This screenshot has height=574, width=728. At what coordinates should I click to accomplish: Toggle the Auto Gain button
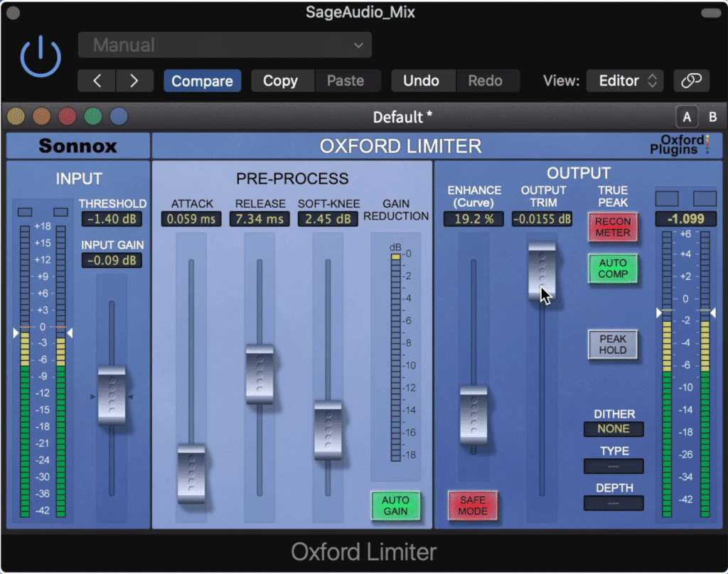[x=395, y=505]
